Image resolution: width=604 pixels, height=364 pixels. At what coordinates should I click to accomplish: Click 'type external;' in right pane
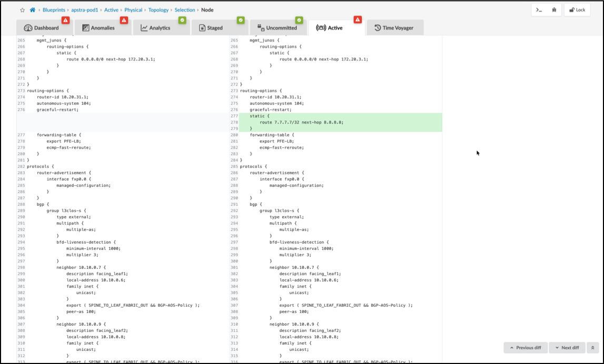[286, 217]
